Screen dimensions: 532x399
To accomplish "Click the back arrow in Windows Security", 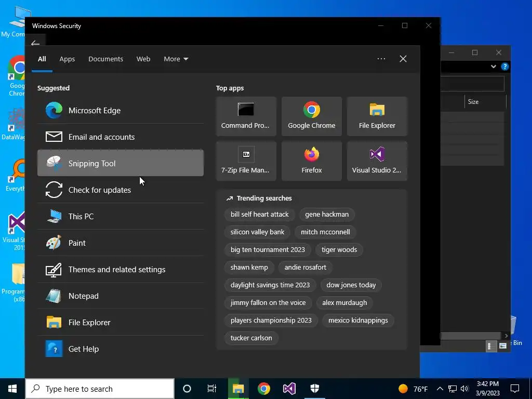I will (x=35, y=44).
